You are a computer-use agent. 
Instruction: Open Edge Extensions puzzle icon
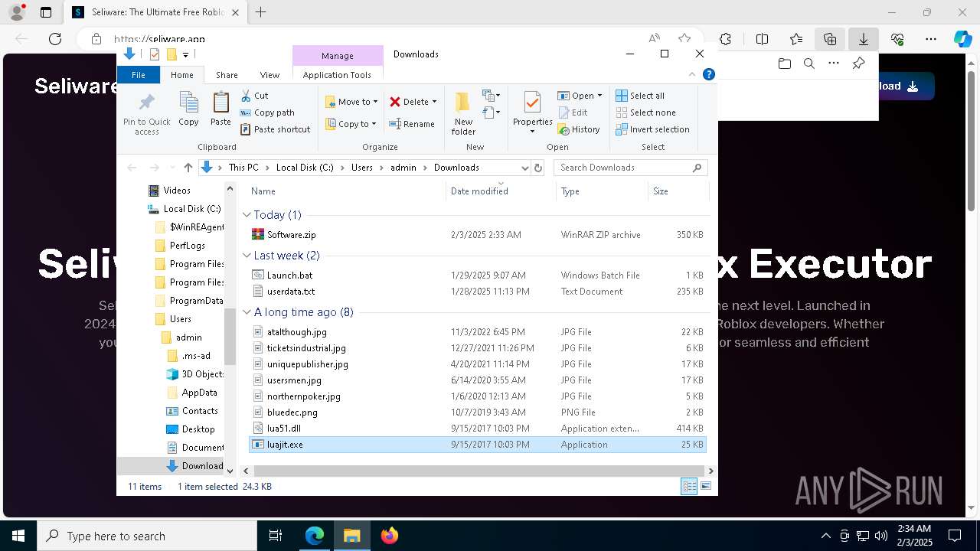tap(725, 39)
